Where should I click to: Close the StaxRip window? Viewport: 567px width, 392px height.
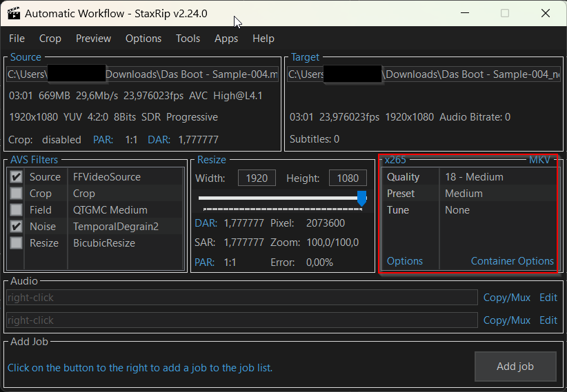pos(546,13)
